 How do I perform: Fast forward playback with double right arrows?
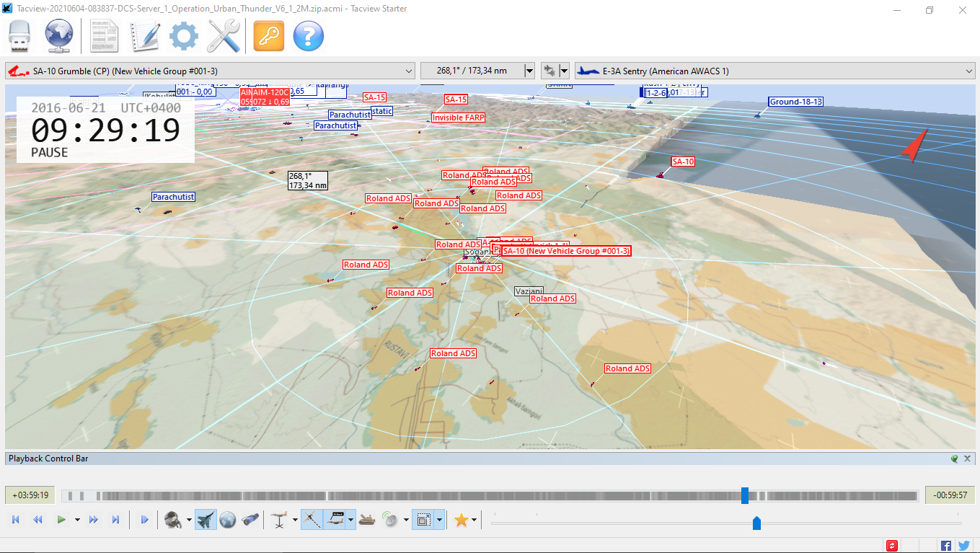point(94,519)
